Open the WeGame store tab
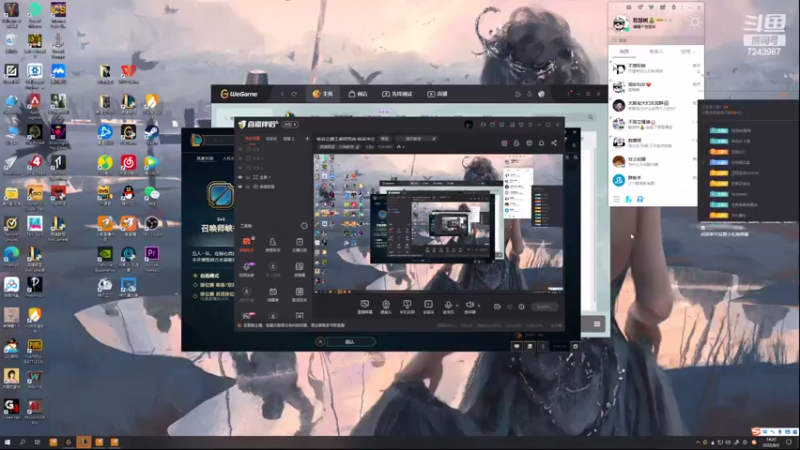 click(x=358, y=94)
